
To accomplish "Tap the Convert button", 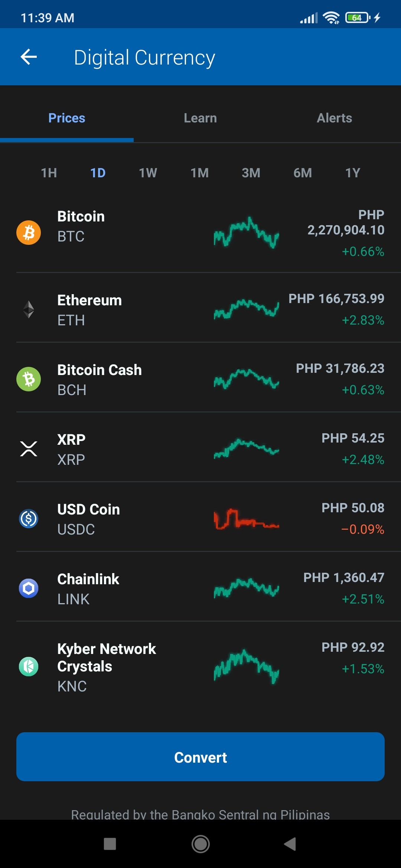I will coord(200,757).
